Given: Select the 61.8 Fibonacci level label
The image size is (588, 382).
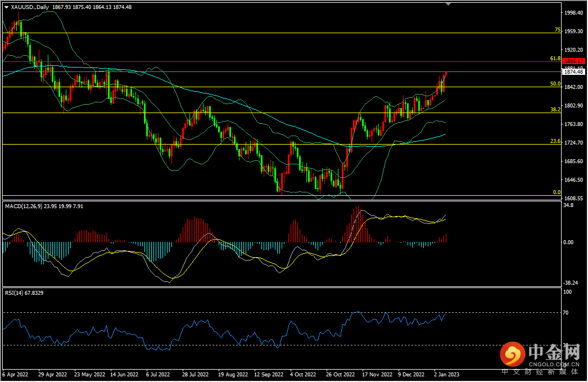Looking at the screenshot, I should (x=555, y=58).
